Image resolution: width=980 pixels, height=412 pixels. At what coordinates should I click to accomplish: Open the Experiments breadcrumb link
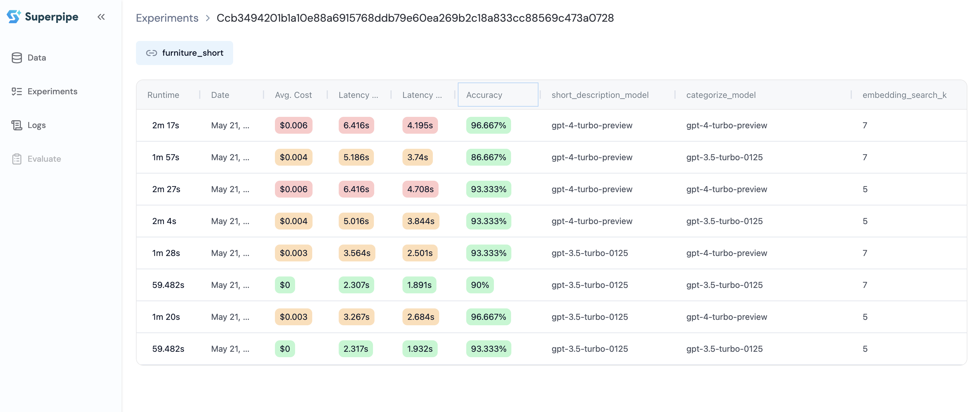pos(167,18)
